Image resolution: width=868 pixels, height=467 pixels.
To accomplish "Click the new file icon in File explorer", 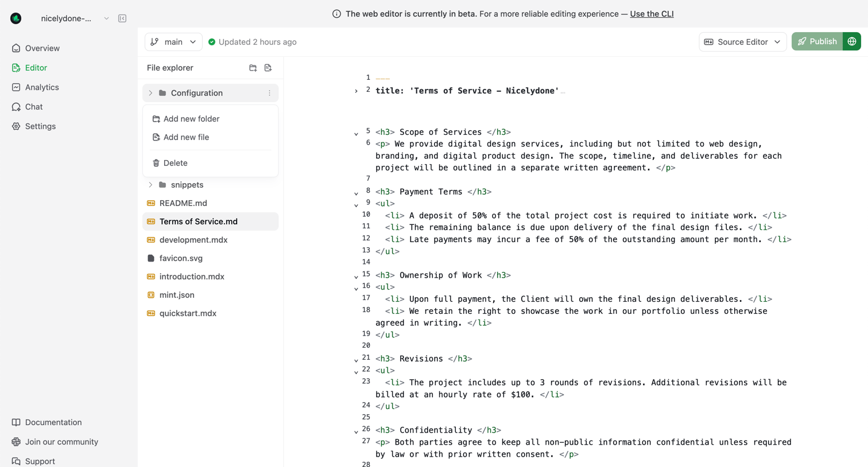I will click(268, 68).
